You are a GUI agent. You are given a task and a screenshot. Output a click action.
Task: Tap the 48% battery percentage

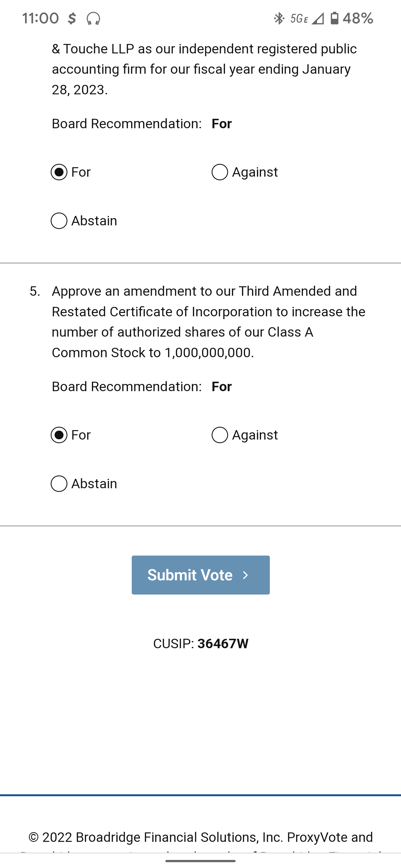358,18
